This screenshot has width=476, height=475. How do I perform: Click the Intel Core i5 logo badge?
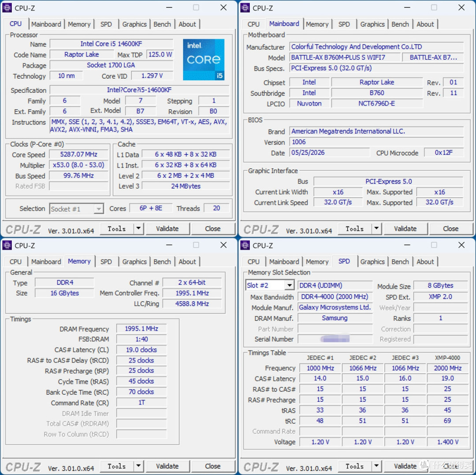(x=204, y=60)
